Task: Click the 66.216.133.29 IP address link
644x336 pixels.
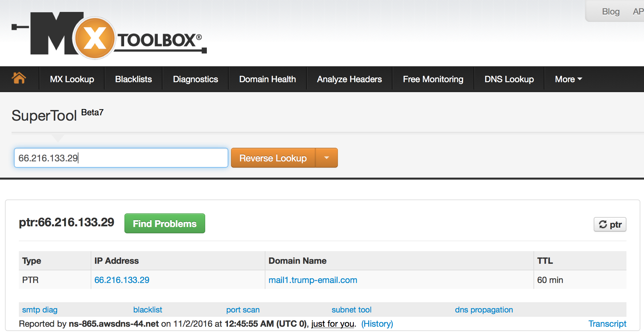Action: pyautogui.click(x=122, y=280)
